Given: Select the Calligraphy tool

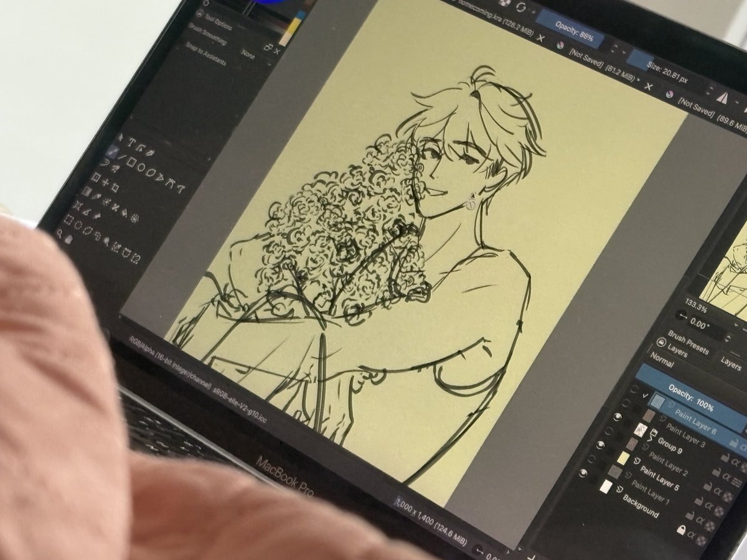Looking at the screenshot, I should [x=150, y=152].
